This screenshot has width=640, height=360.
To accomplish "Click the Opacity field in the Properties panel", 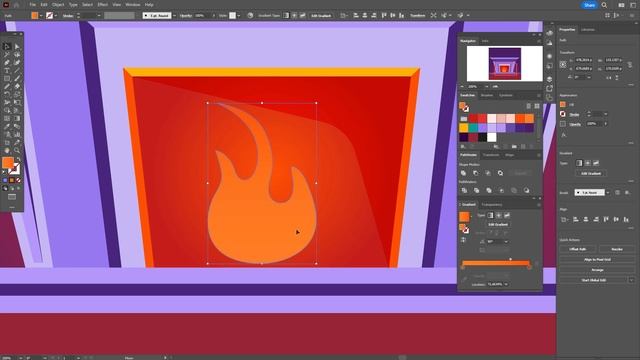I will pos(593,124).
